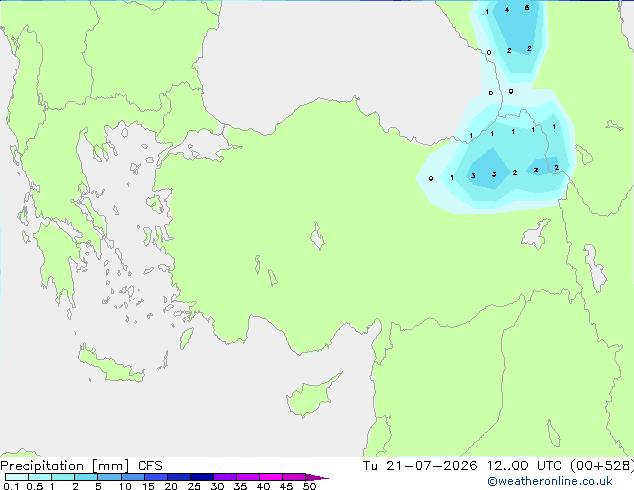The image size is (634, 490).
Task: Click the legend label '35'
Action: pyautogui.click(x=240, y=486)
